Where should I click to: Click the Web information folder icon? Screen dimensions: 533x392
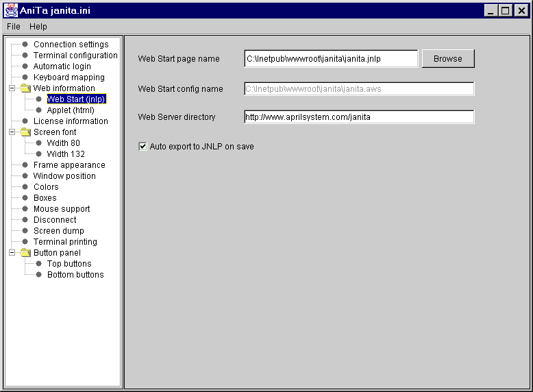click(25, 88)
